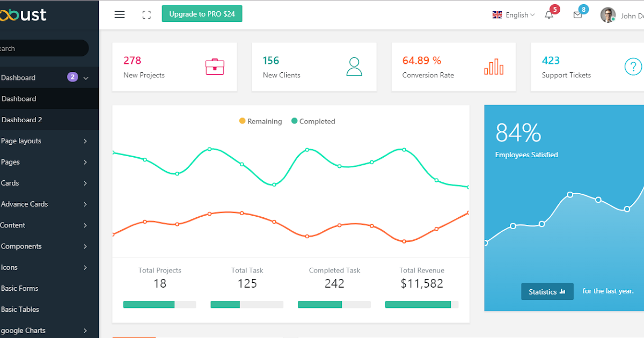Open the mail envelope icon

coord(577,15)
